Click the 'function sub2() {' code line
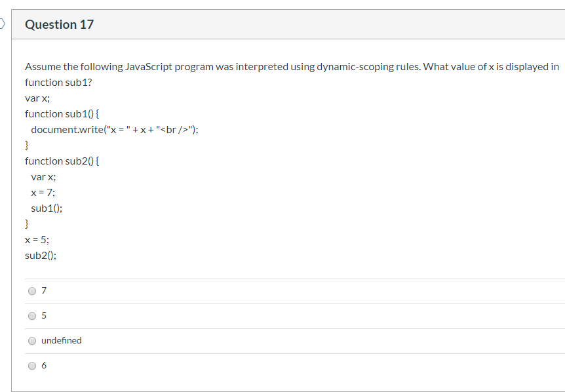565x392 pixels. click(62, 161)
